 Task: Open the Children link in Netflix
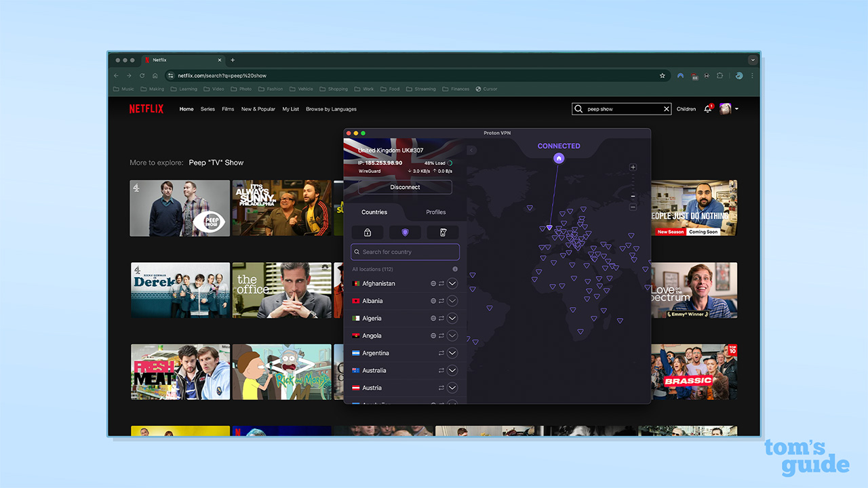(x=686, y=109)
